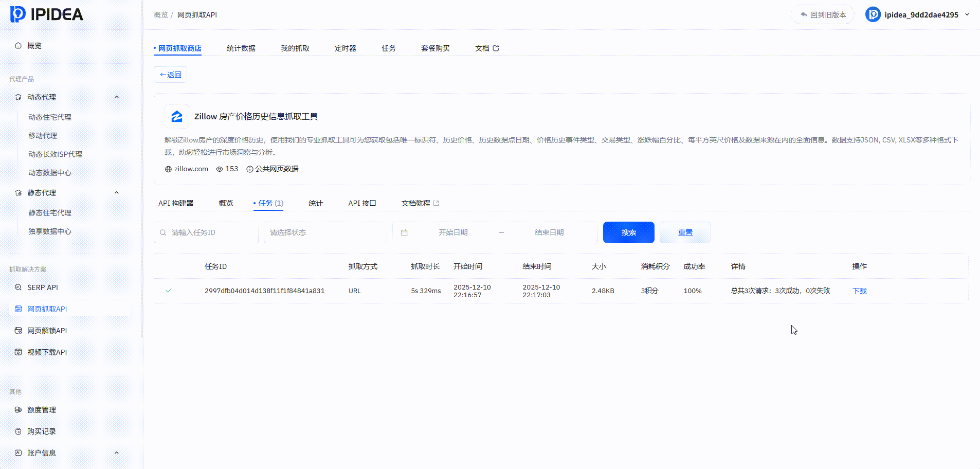980x469 pixels.
Task: Open the top 任务 tab
Action: (x=389, y=48)
